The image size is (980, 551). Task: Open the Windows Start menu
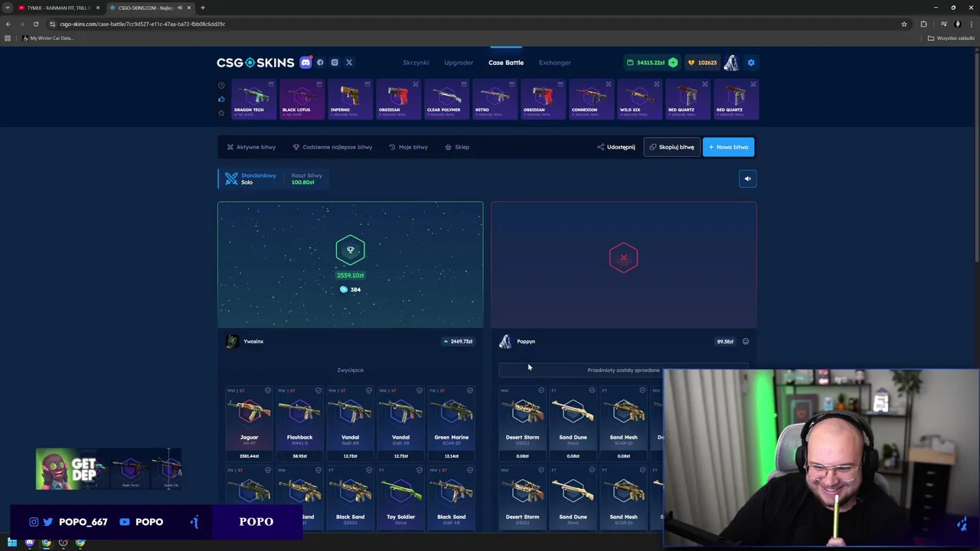click(x=12, y=543)
